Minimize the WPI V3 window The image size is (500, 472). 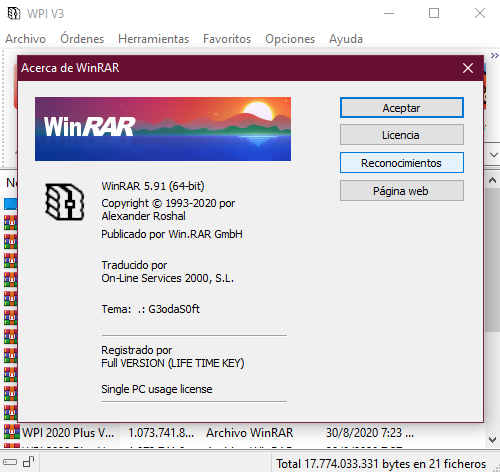coord(389,13)
